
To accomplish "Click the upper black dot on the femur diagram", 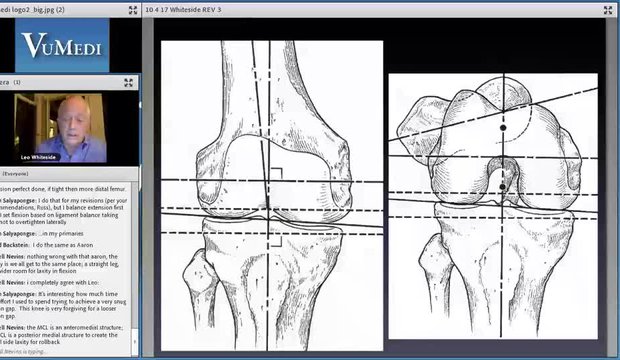I will point(503,128).
